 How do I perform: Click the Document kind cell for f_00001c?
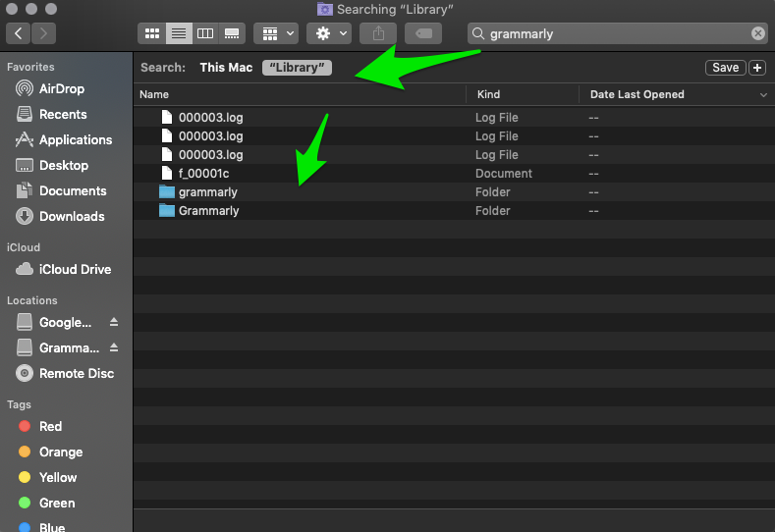coord(504,174)
